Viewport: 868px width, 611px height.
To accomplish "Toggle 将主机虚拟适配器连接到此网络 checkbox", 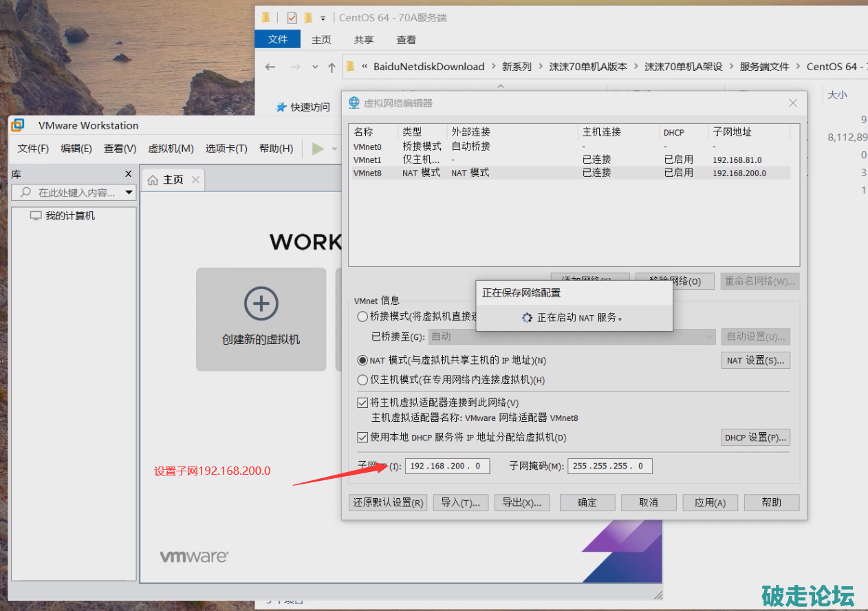I will (x=362, y=403).
